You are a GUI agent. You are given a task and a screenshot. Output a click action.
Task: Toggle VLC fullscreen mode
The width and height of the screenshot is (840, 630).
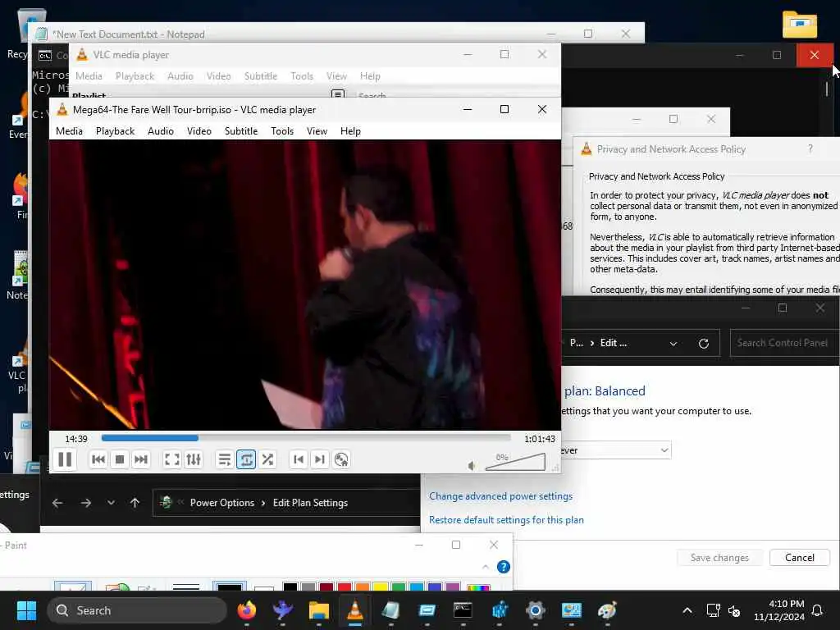pyautogui.click(x=172, y=459)
